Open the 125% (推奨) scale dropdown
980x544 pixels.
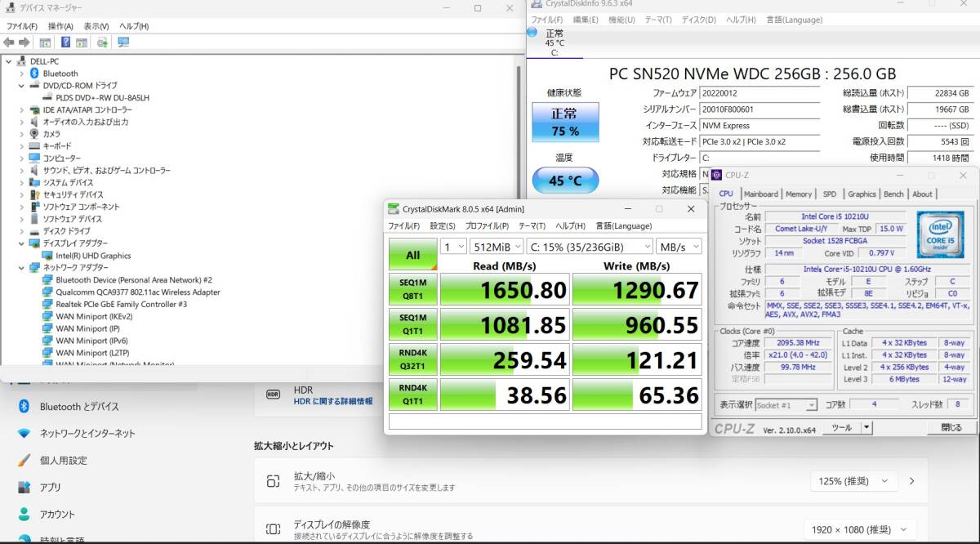[853, 481]
